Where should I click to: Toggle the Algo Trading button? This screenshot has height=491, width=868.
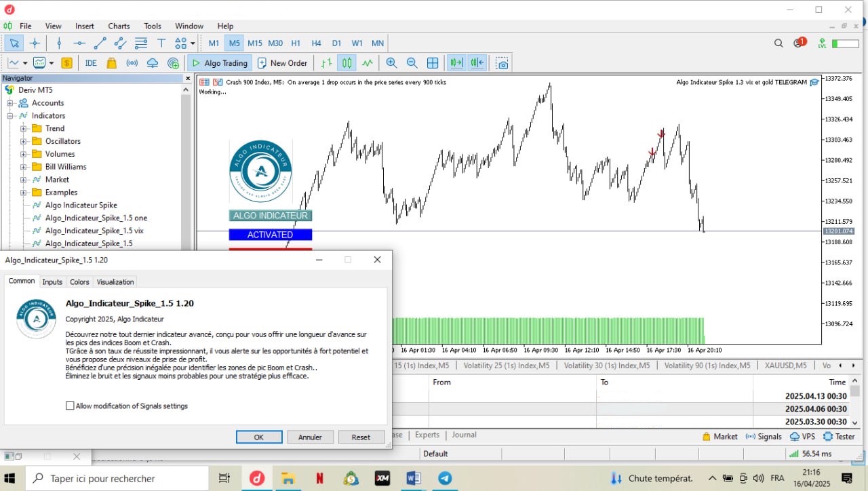(x=219, y=63)
